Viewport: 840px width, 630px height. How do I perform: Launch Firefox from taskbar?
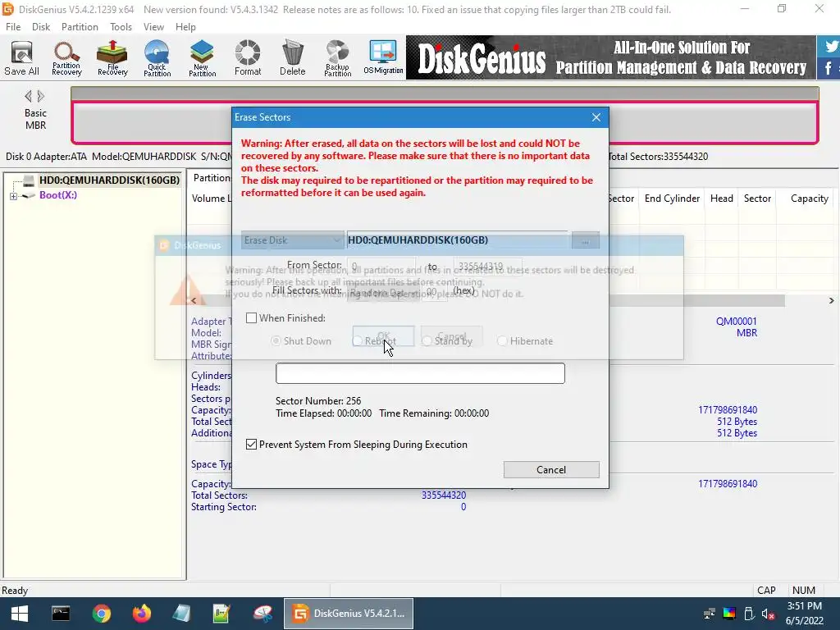(x=141, y=614)
